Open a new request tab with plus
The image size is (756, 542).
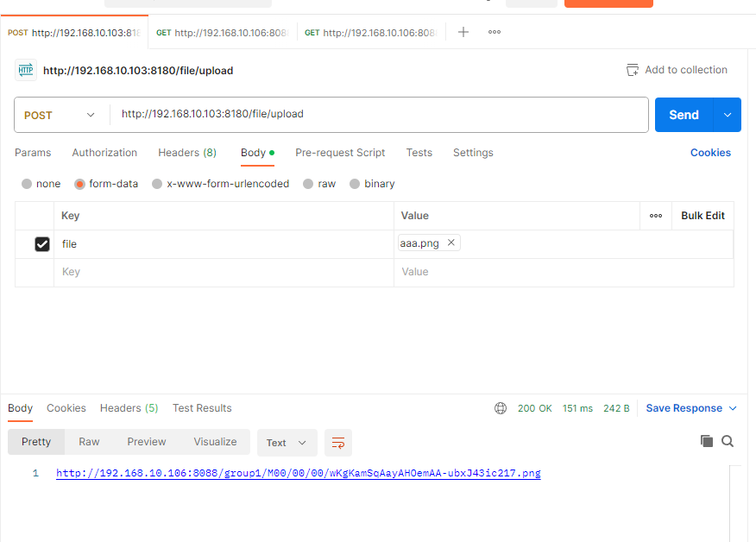[463, 32]
